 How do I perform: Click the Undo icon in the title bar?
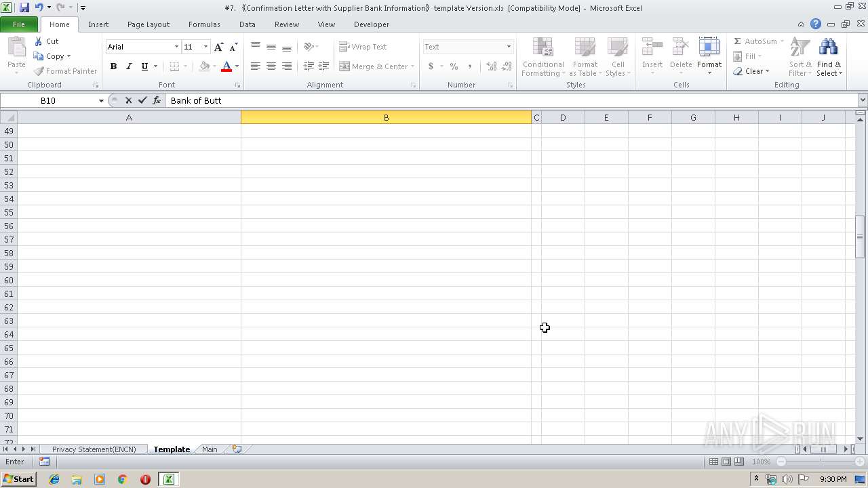pos(39,7)
